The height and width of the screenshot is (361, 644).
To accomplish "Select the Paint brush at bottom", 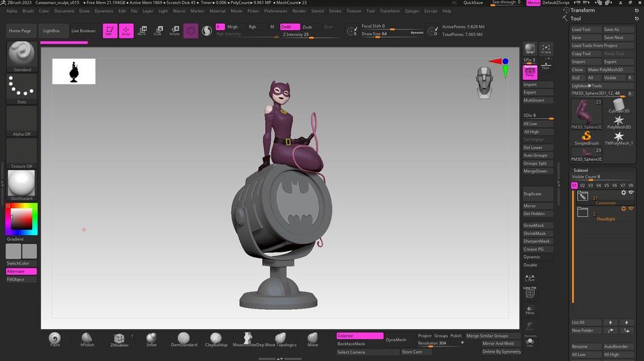I will click(54, 340).
